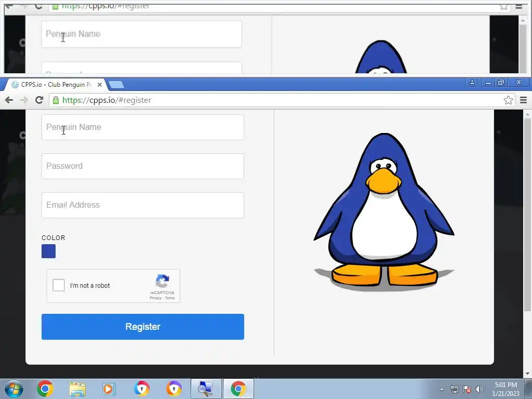Open the Windows Start menu orb
This screenshot has height=399, width=532.
pos(14,389)
